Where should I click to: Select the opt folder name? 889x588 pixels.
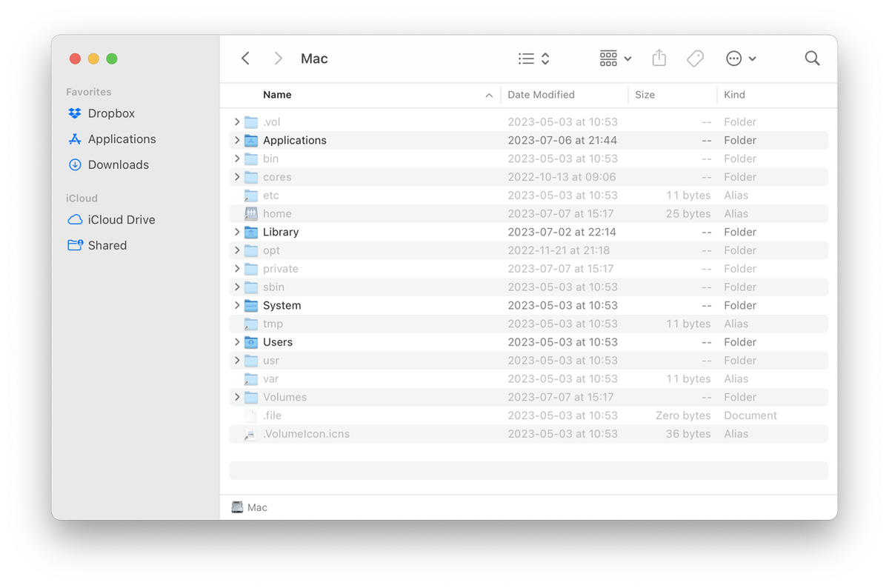coord(271,250)
